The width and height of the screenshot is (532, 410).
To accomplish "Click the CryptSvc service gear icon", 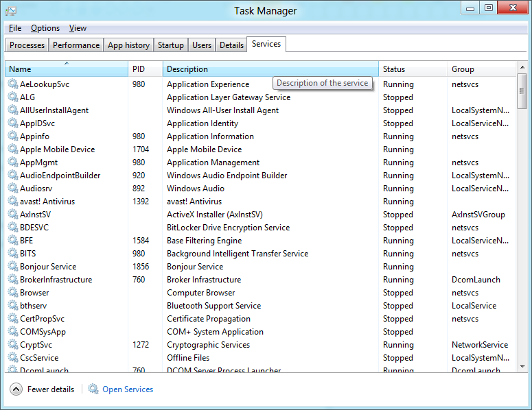I will pos(13,345).
